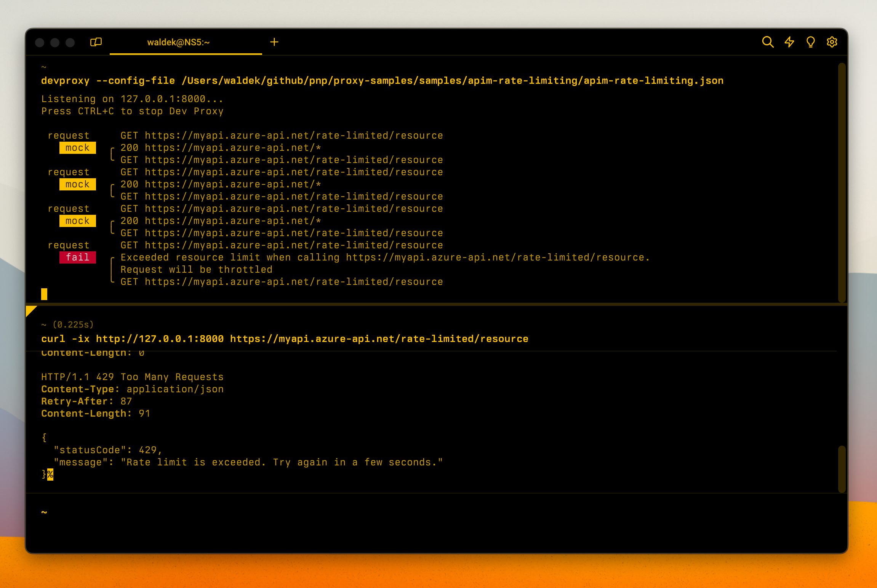Image resolution: width=877 pixels, height=588 pixels.
Task: Select the 'waldek@NS5:~' terminal tab
Action: 179,42
